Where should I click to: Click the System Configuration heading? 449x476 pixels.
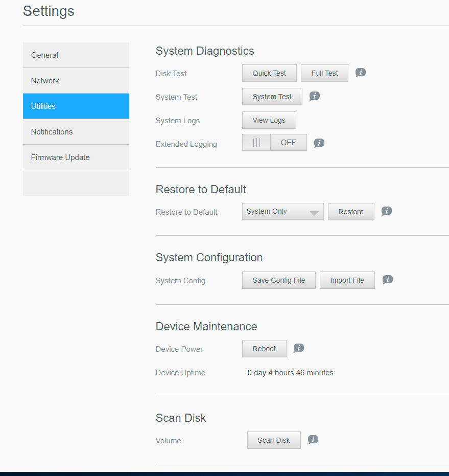[209, 258]
